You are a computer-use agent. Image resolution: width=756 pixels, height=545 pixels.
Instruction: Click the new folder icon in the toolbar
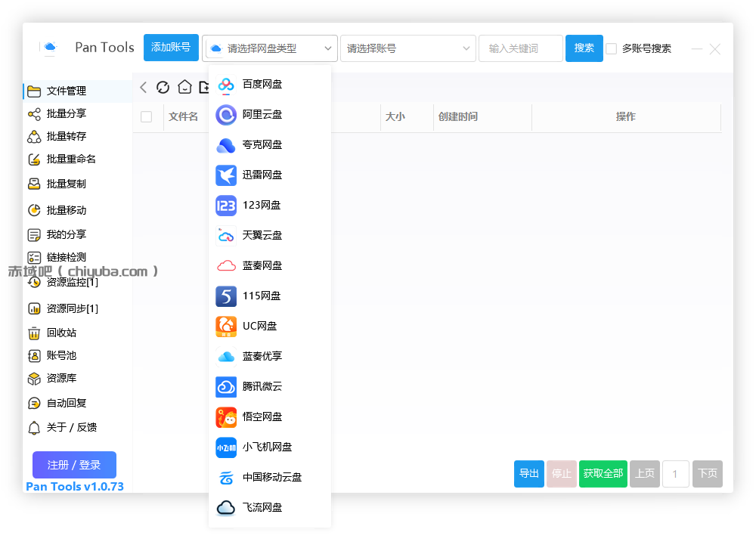(204, 87)
